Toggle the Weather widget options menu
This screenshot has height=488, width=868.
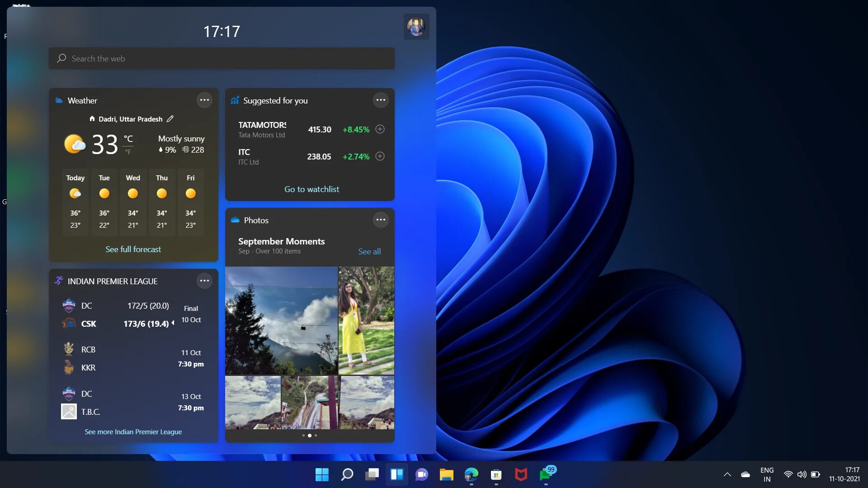pyautogui.click(x=204, y=99)
